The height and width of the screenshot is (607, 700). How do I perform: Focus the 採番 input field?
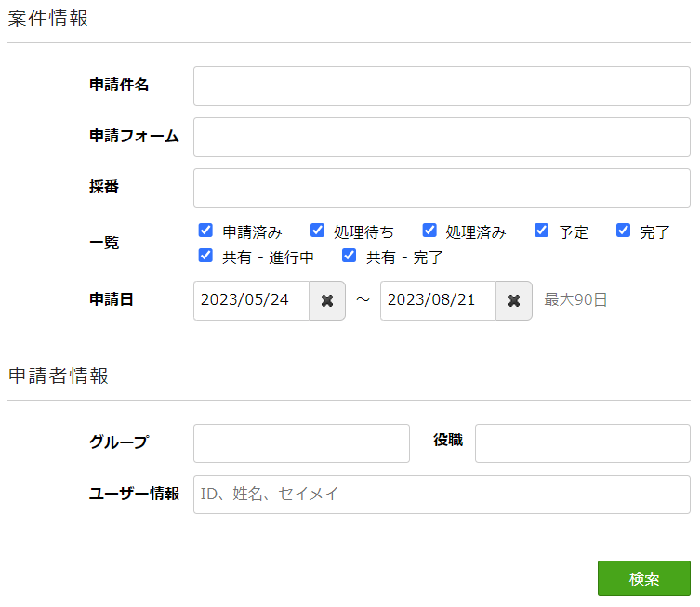pyautogui.click(x=442, y=189)
